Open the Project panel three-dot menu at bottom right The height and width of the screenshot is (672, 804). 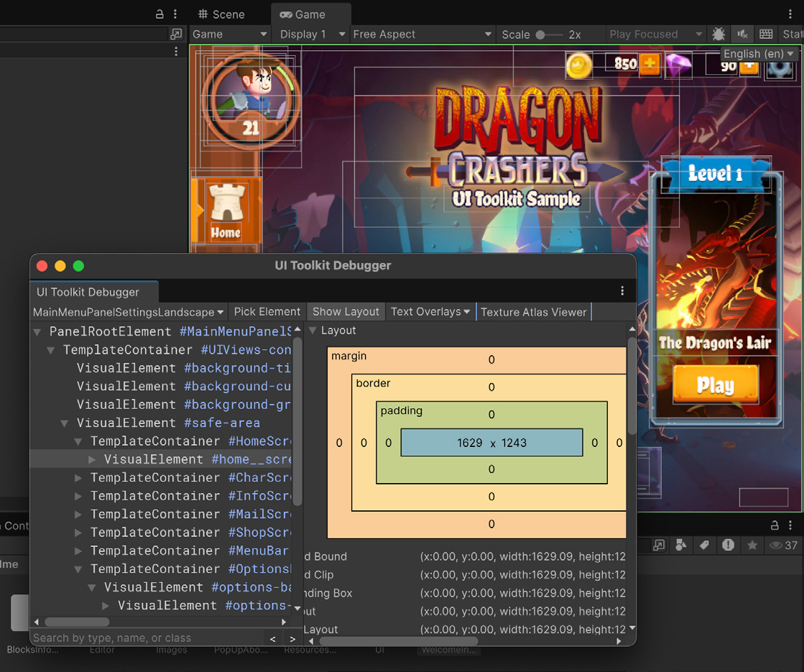pos(790,525)
